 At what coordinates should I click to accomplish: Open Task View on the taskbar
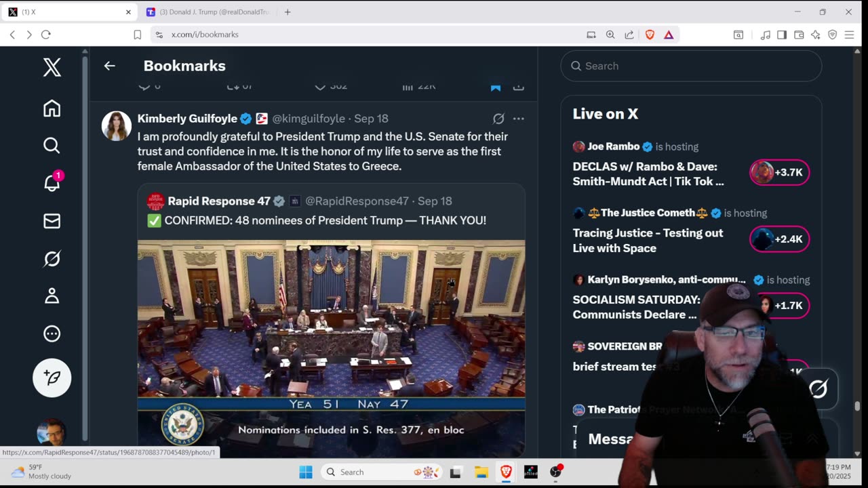456,472
